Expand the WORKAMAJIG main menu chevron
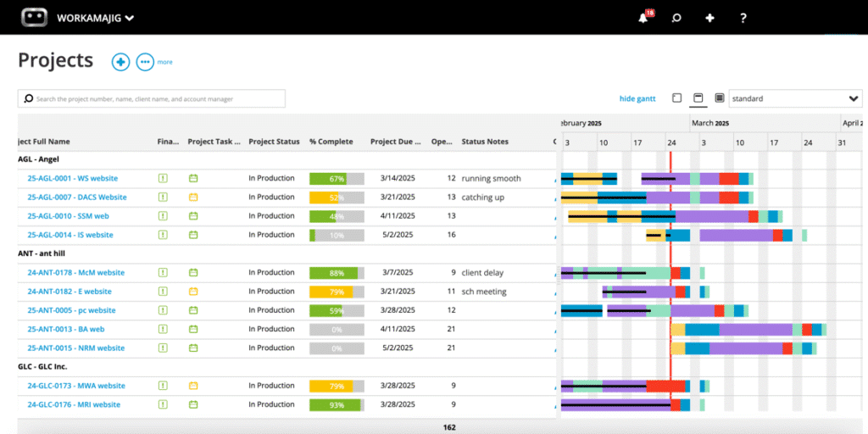The width and height of the screenshot is (868, 434). coord(129,18)
